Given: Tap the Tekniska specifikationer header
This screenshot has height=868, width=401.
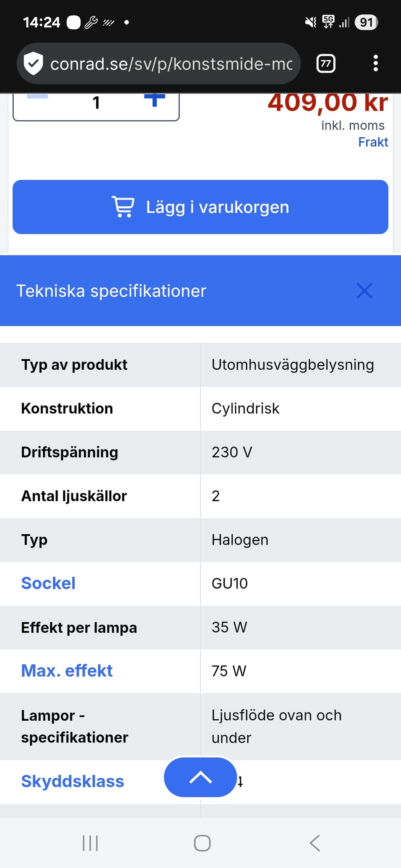Looking at the screenshot, I should pos(111,291).
